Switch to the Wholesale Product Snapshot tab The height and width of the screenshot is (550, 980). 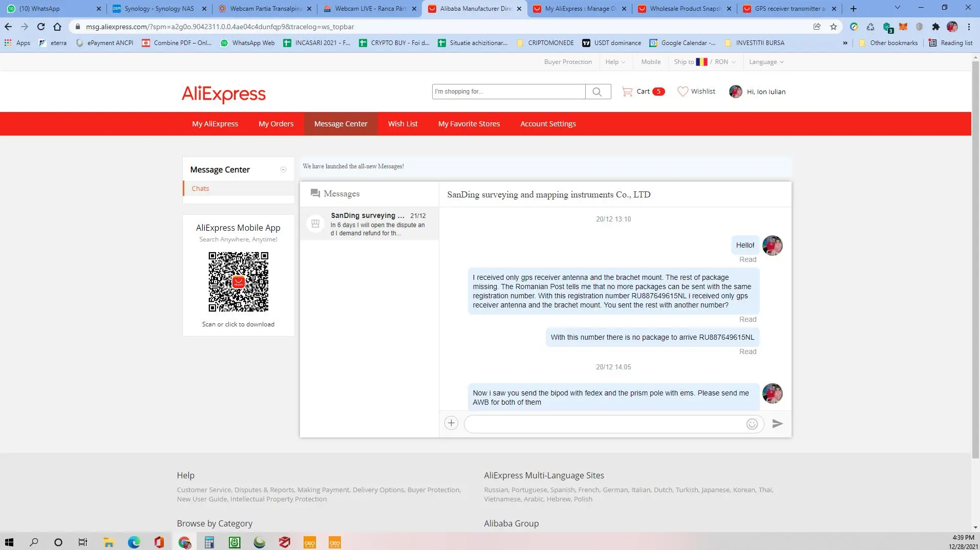tap(684, 9)
